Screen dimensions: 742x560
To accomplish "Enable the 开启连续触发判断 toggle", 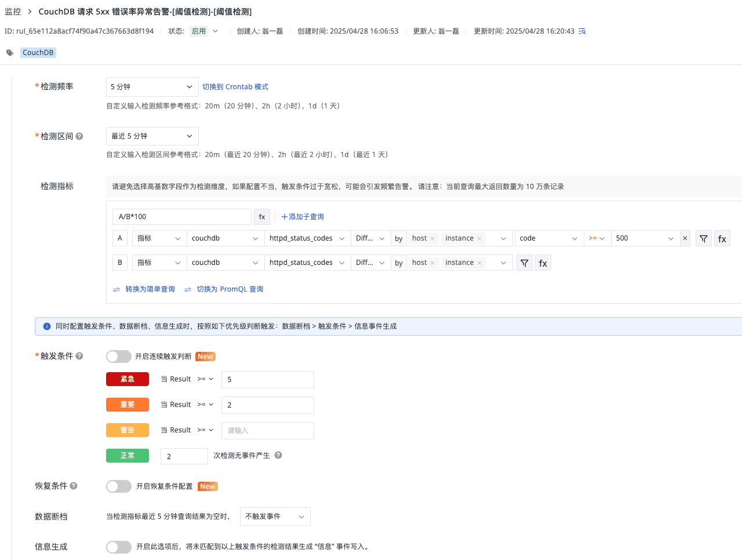I will 119,357.
